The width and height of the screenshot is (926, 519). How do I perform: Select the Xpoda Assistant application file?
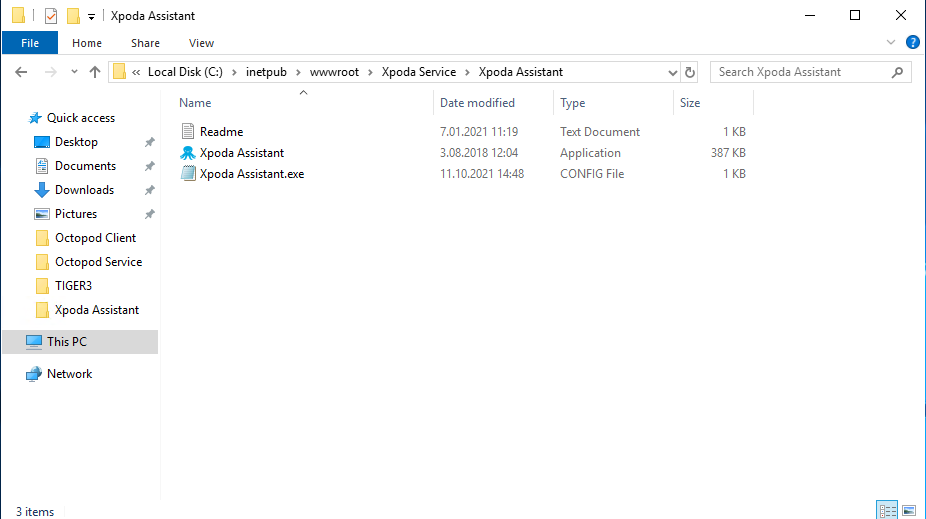point(242,153)
